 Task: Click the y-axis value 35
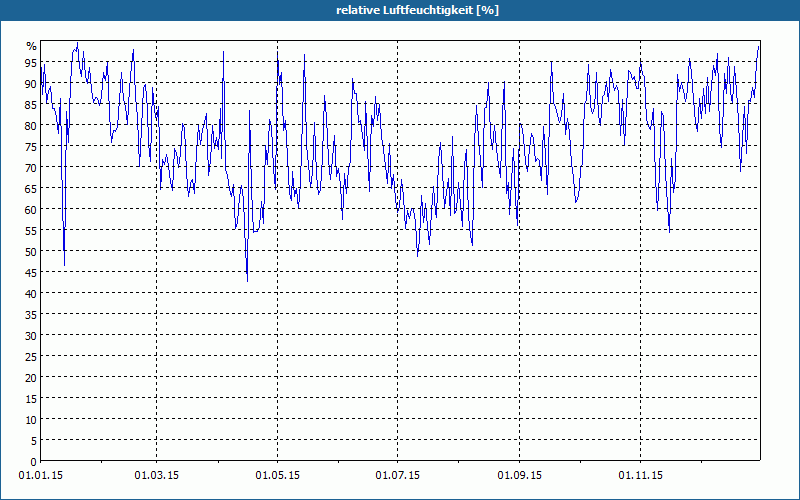(31, 315)
